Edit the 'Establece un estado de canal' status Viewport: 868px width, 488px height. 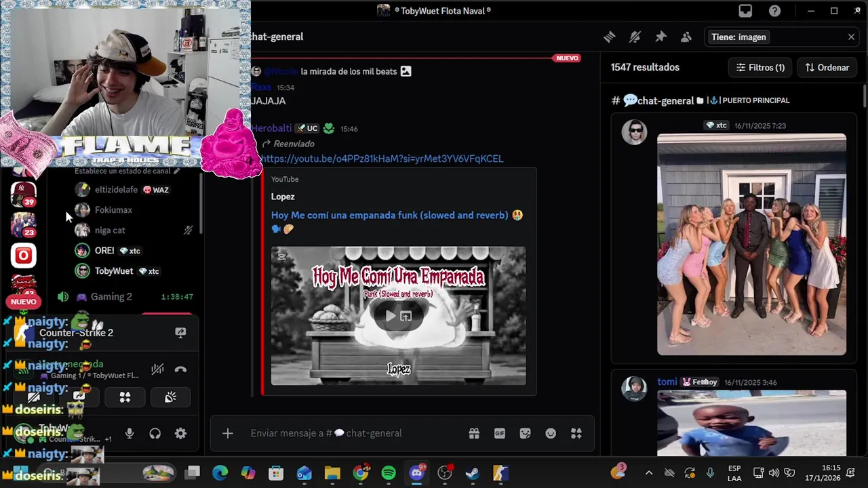[127, 171]
